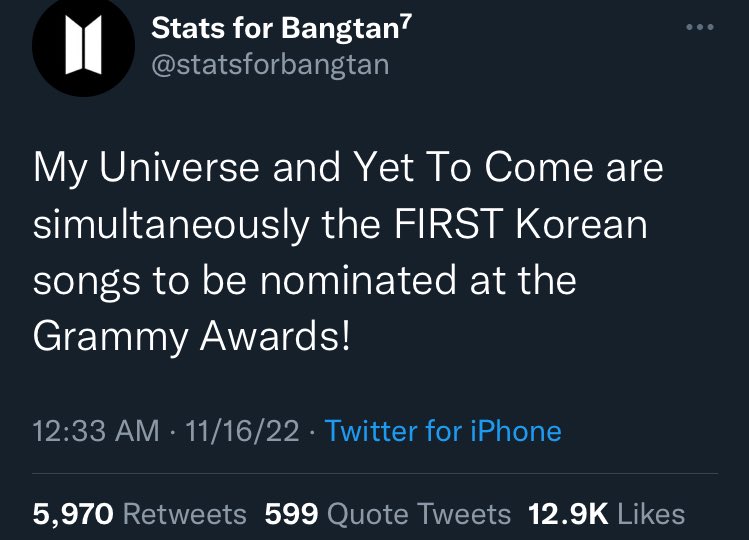The width and height of the screenshot is (749, 540).
Task: Click the FIRST Korean phrase in the tweet
Action: (521, 224)
